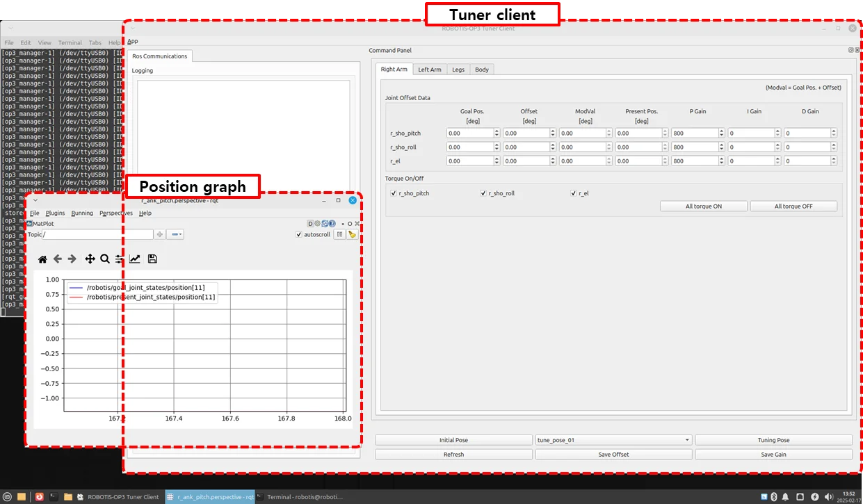
Task: Undock the MatPlot plugin with O icon
Action: [x=350, y=224]
